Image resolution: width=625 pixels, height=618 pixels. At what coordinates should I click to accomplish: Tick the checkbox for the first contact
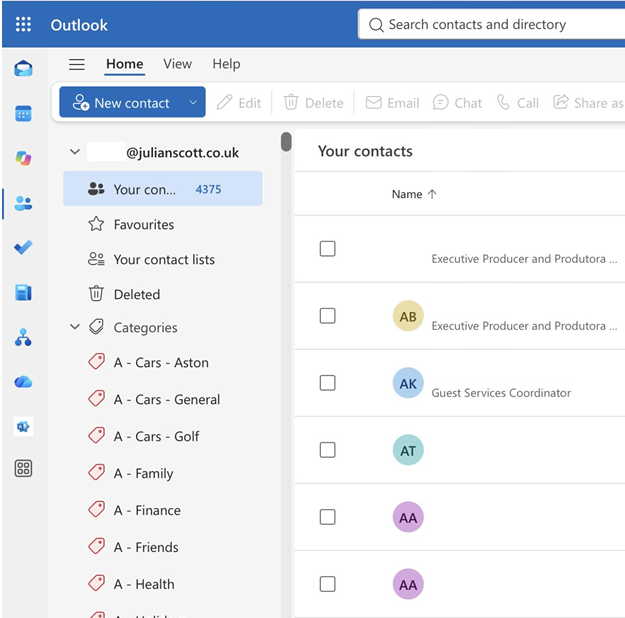click(327, 249)
